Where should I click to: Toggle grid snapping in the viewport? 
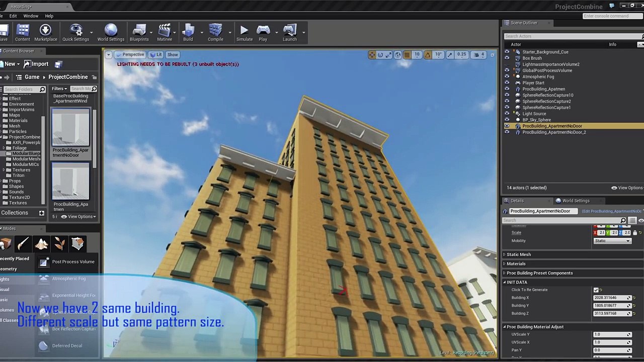[407, 55]
